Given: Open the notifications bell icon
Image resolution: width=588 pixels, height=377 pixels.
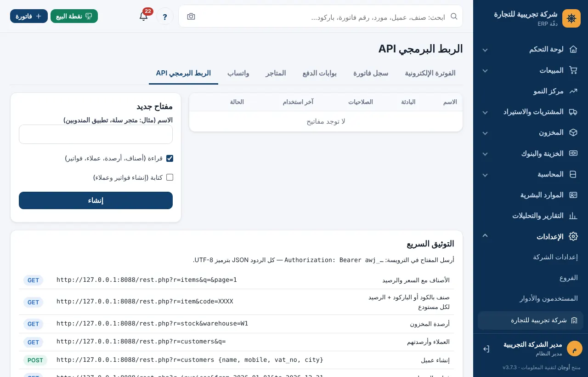Looking at the screenshot, I should click(143, 17).
